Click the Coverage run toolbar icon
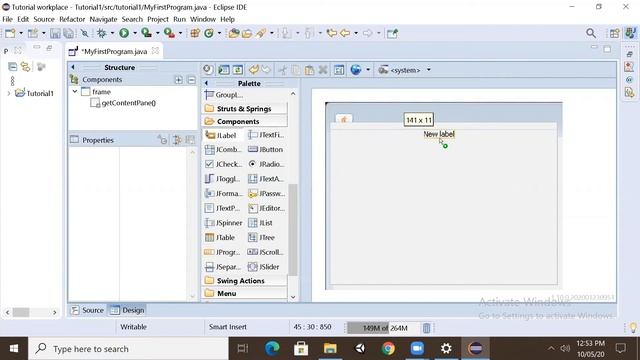Viewport: 640px width, 360px height. [x=146, y=33]
